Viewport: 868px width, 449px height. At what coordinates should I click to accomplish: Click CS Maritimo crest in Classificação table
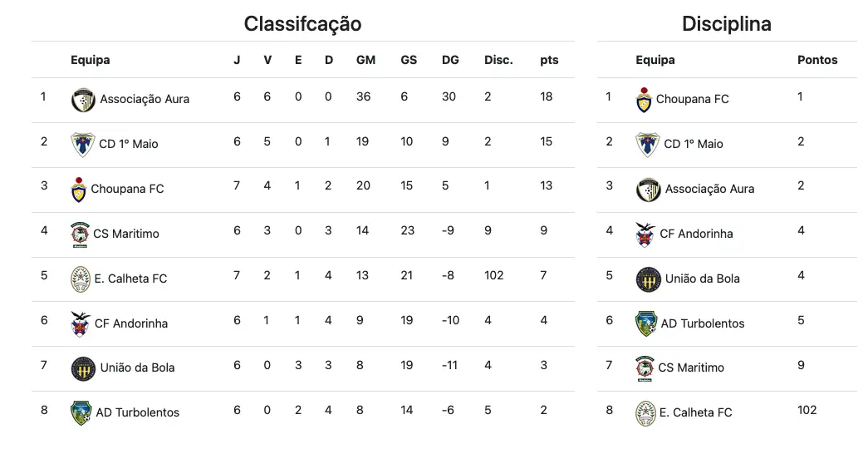[81, 234]
